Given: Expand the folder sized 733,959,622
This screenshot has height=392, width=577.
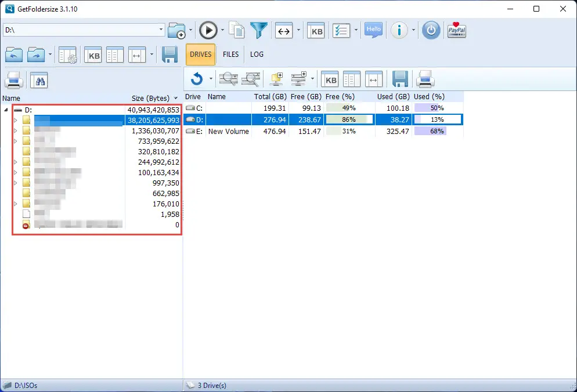Looking at the screenshot, I should (16, 141).
